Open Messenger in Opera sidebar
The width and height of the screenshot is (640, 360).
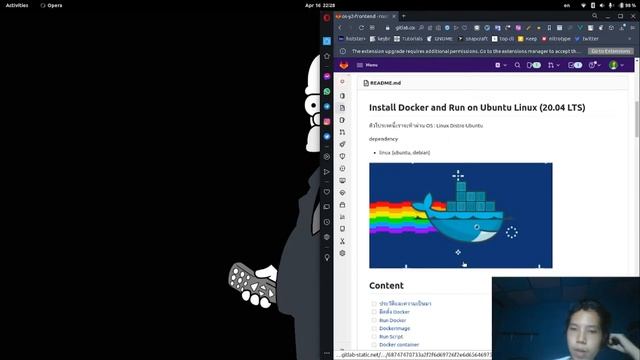(x=327, y=76)
